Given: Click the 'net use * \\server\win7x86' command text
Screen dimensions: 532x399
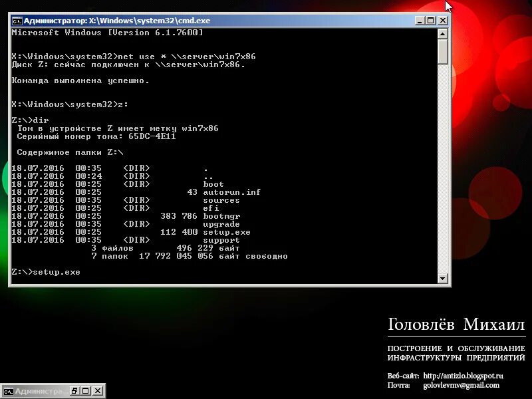Looking at the screenshot, I should pos(187,57).
